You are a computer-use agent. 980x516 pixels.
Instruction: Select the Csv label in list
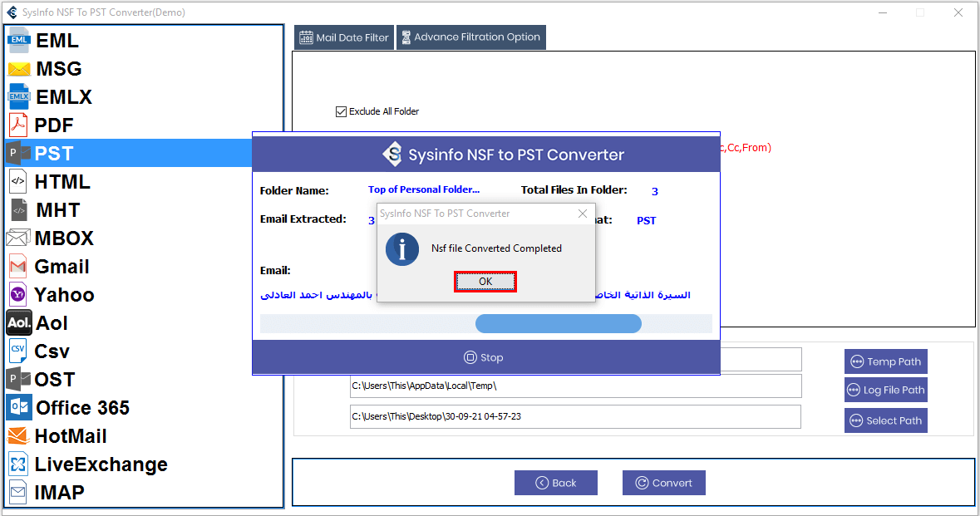point(52,351)
